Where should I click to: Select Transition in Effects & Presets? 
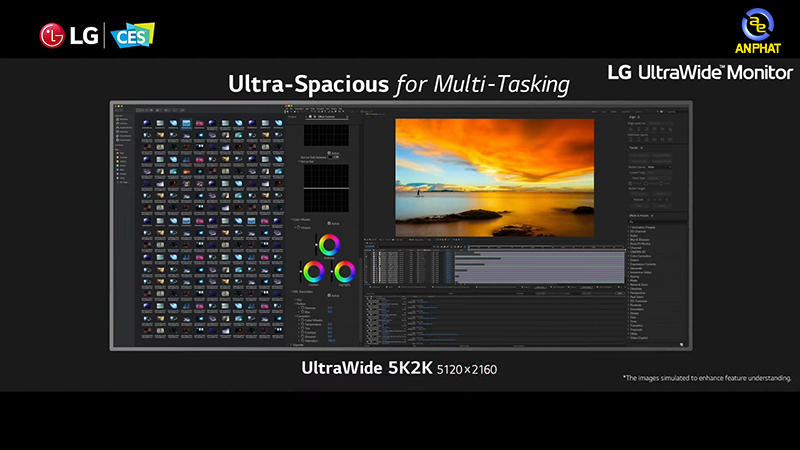(636, 326)
